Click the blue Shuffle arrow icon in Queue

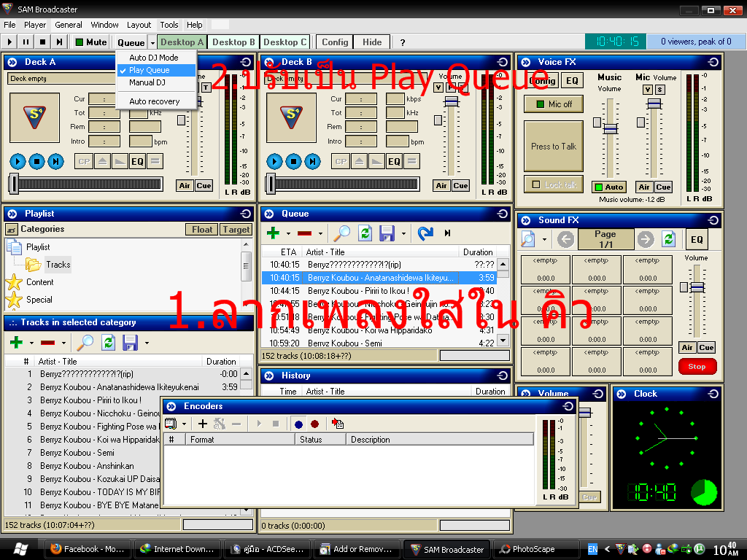pos(425,233)
